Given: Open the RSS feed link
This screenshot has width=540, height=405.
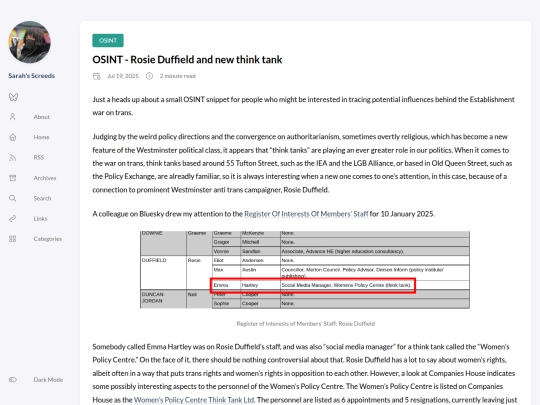Looking at the screenshot, I should pyautogui.click(x=39, y=157).
